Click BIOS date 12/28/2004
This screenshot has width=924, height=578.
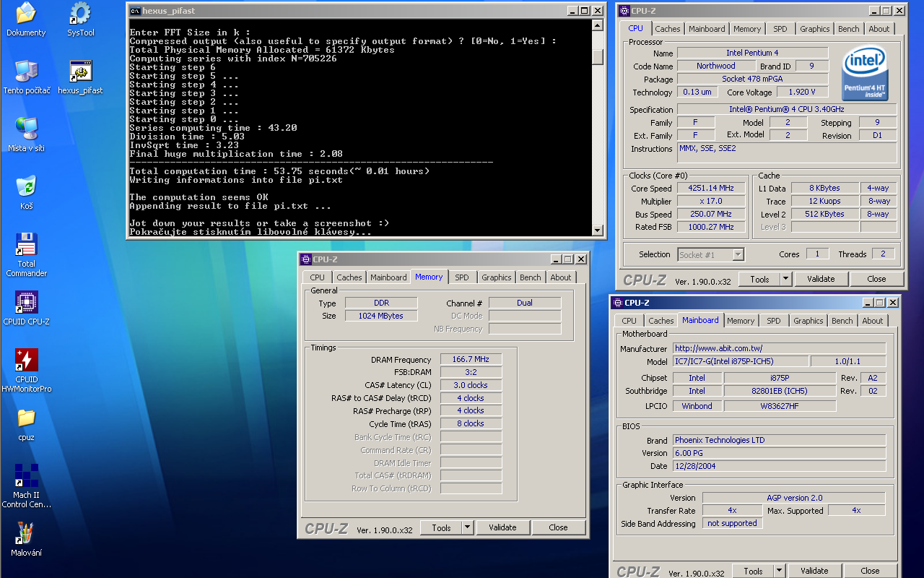[x=780, y=466]
